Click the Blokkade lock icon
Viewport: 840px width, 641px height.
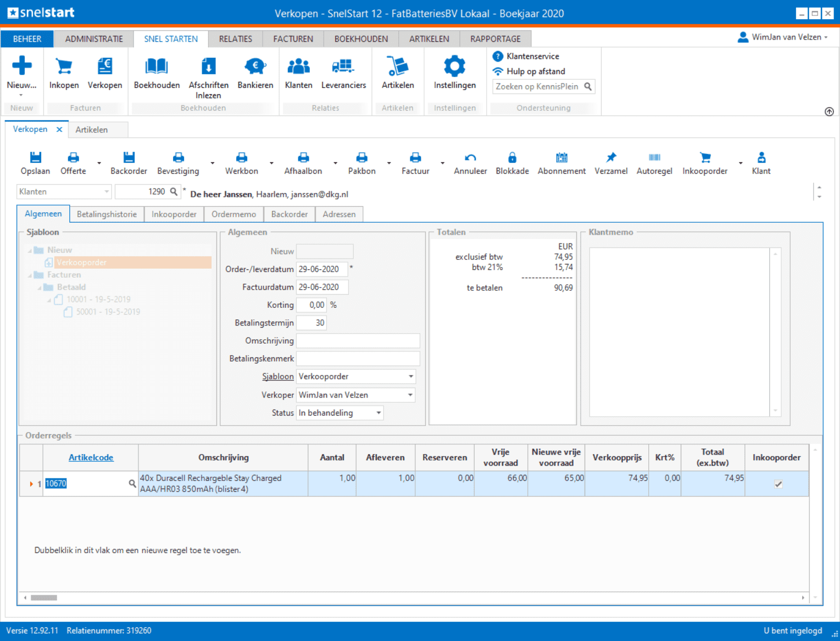512,158
